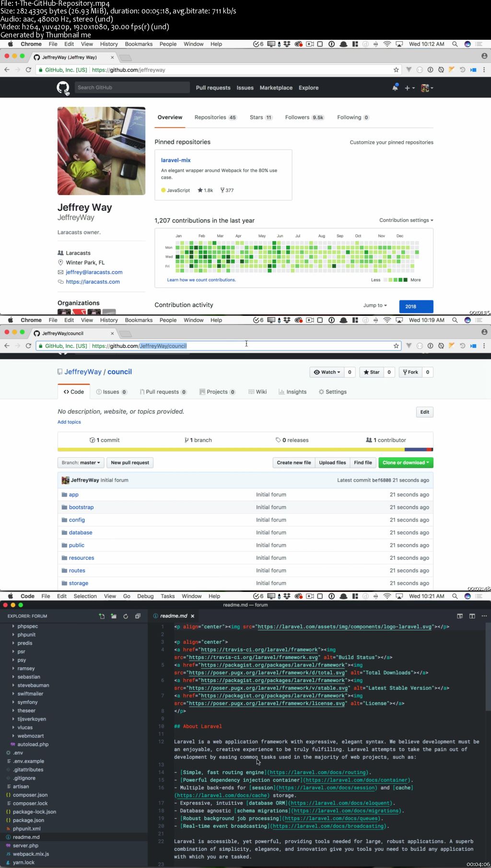
Task: Open Chrome's three-dot menu in the profile window
Action: (484, 70)
